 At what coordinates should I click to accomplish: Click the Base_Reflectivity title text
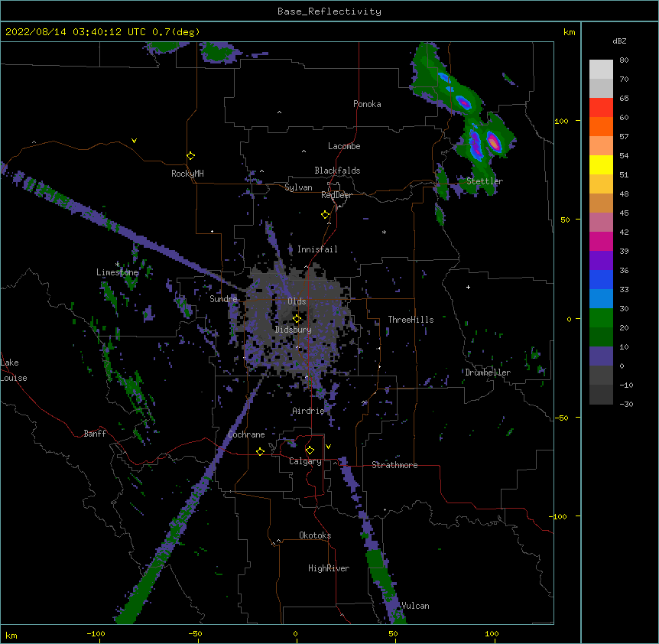(x=329, y=11)
